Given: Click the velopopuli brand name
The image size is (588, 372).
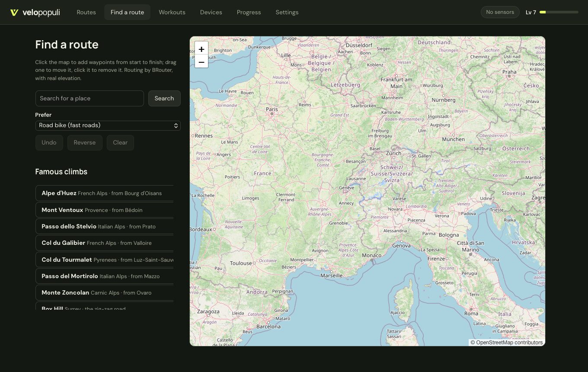Looking at the screenshot, I should click(41, 13).
